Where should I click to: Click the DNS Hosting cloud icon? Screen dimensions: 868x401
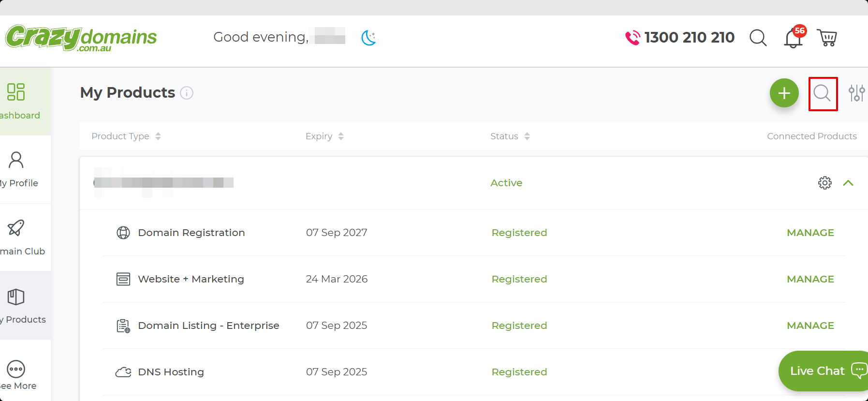pyautogui.click(x=123, y=372)
